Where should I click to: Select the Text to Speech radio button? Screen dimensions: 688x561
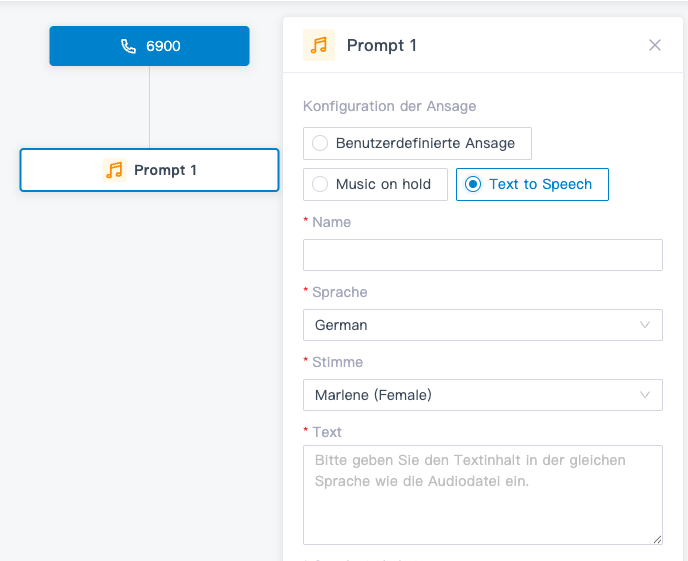pos(473,184)
